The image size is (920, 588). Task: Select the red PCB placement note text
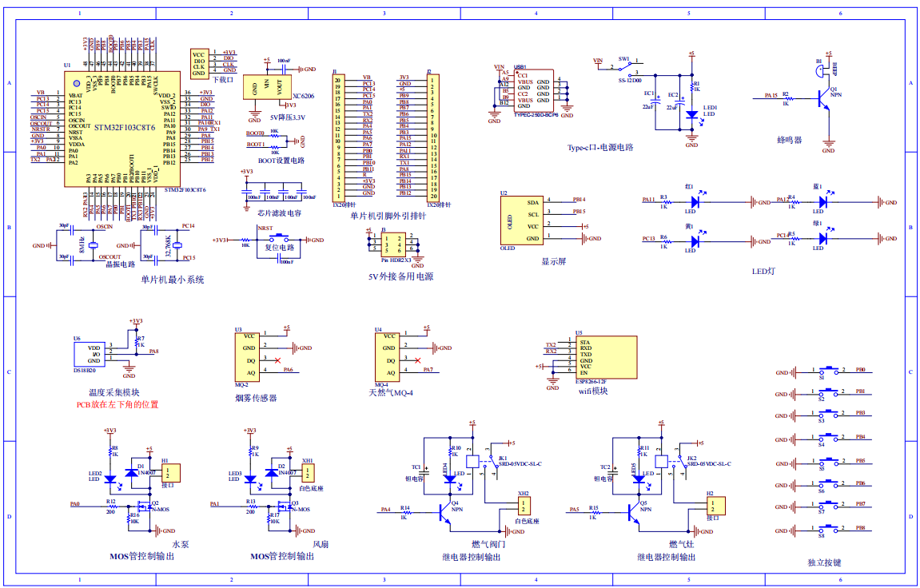click(117, 405)
